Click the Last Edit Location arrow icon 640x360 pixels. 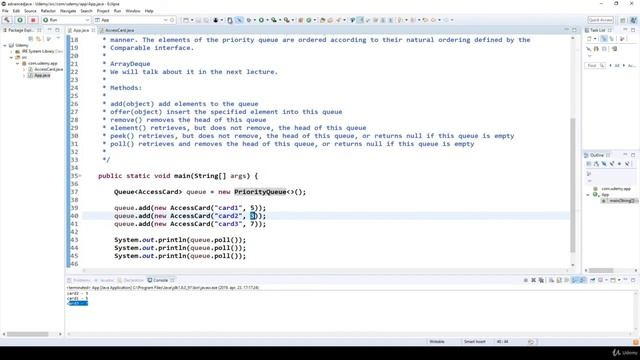(x=426, y=20)
